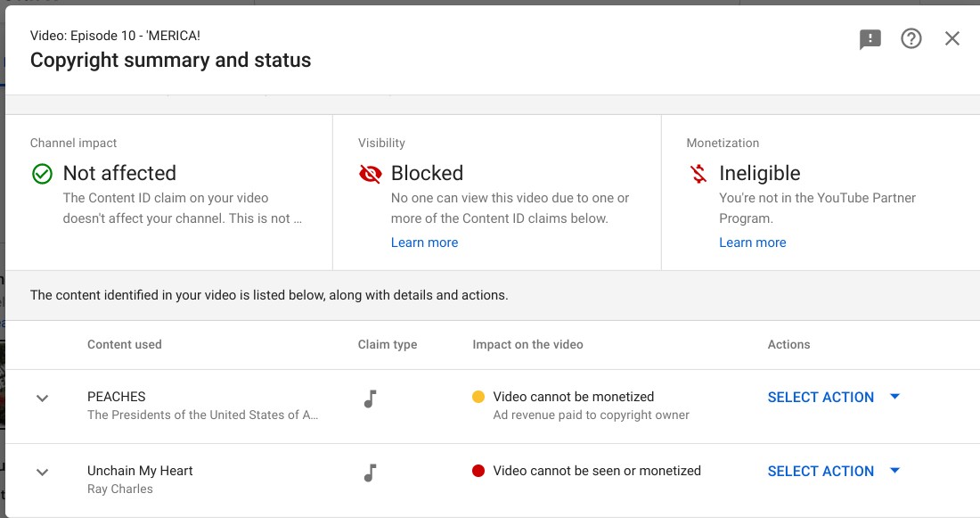Click the Copyright summary and status heading
This screenshot has width=980, height=518.
click(171, 60)
